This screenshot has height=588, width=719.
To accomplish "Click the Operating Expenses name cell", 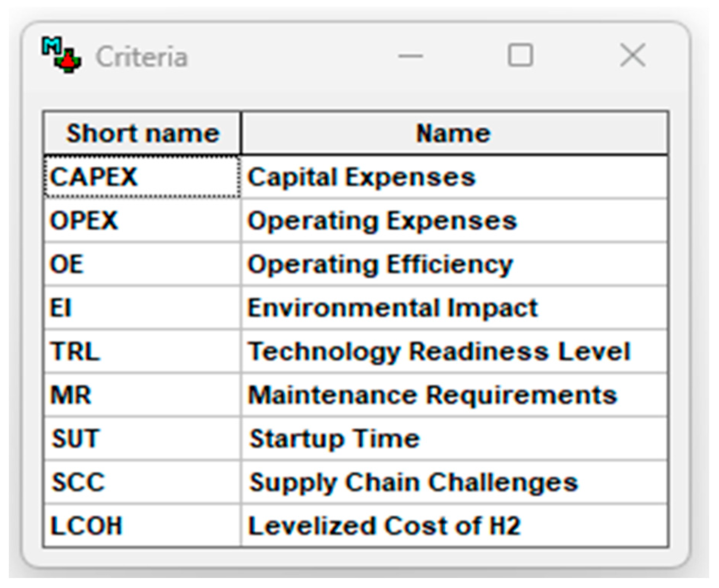I will [454, 220].
